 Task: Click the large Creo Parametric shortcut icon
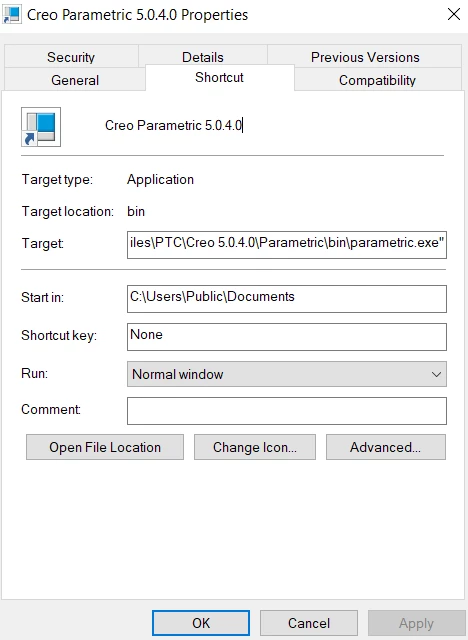tap(41, 127)
